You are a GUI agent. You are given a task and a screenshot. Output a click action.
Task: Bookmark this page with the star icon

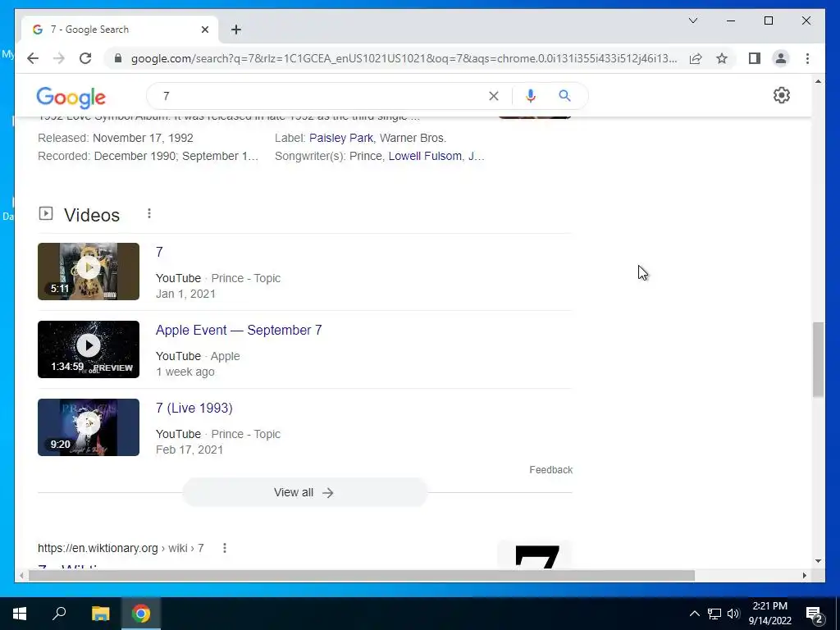(x=722, y=58)
